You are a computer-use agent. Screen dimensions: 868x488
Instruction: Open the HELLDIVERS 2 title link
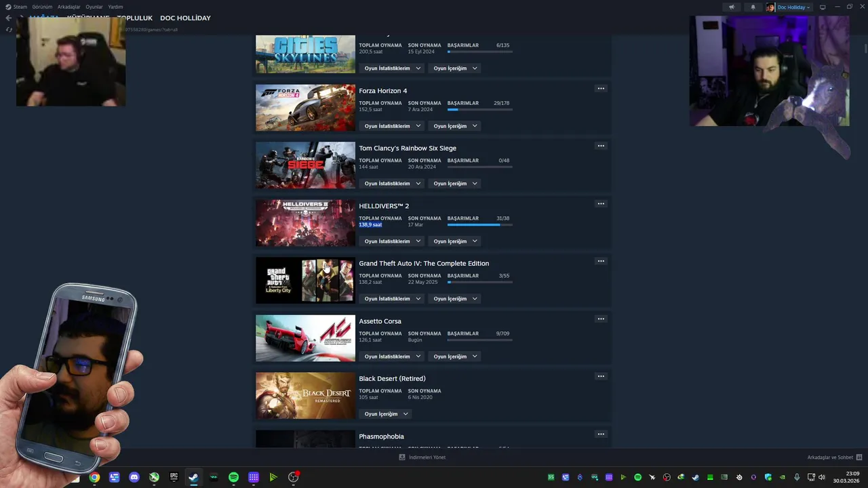point(384,206)
